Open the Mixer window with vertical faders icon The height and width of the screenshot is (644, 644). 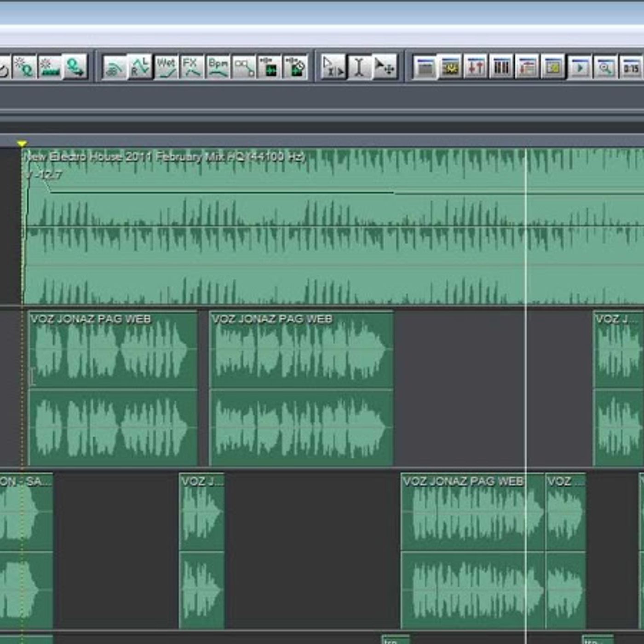pyautogui.click(x=501, y=68)
